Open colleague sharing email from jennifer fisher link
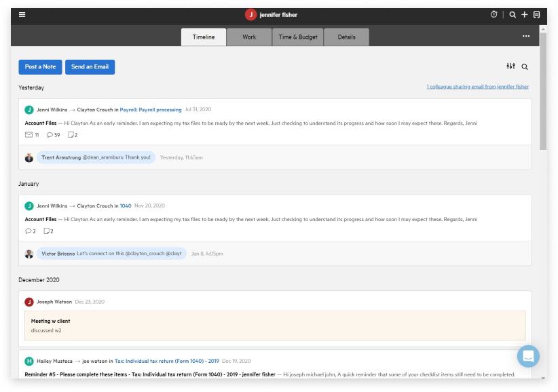558x392 pixels. tap(477, 87)
